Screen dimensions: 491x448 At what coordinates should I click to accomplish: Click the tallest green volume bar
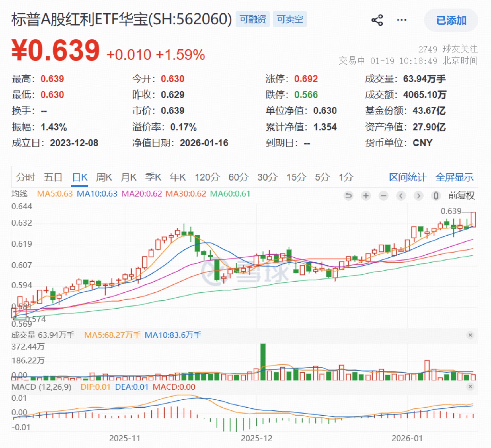point(263,362)
